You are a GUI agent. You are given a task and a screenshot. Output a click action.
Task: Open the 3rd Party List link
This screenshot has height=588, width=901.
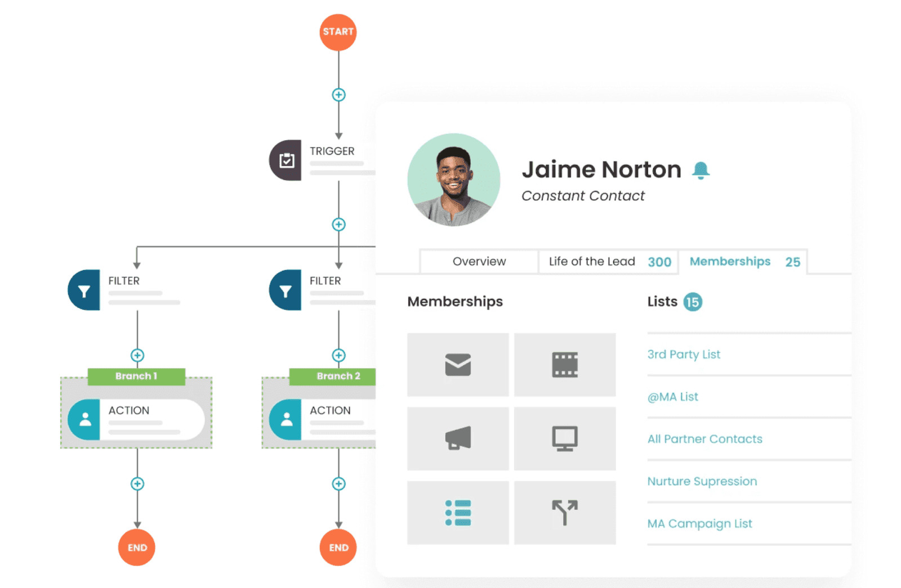pos(684,354)
